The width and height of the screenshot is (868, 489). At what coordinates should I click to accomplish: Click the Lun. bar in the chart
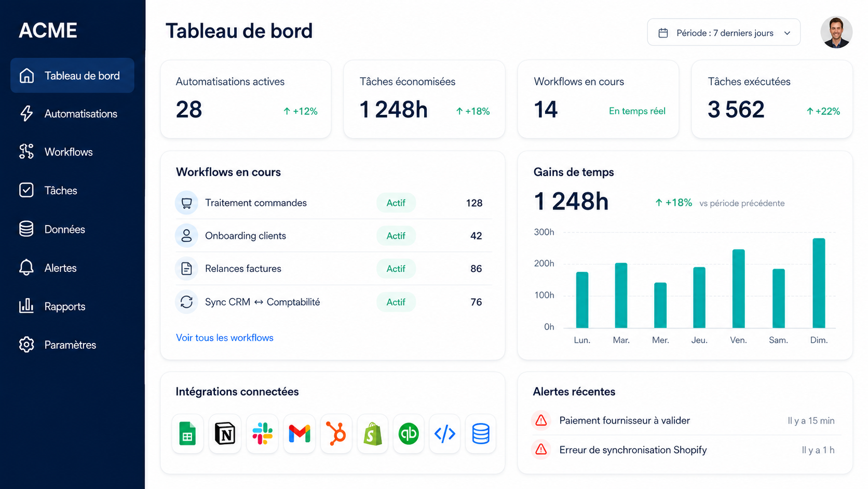click(582, 300)
